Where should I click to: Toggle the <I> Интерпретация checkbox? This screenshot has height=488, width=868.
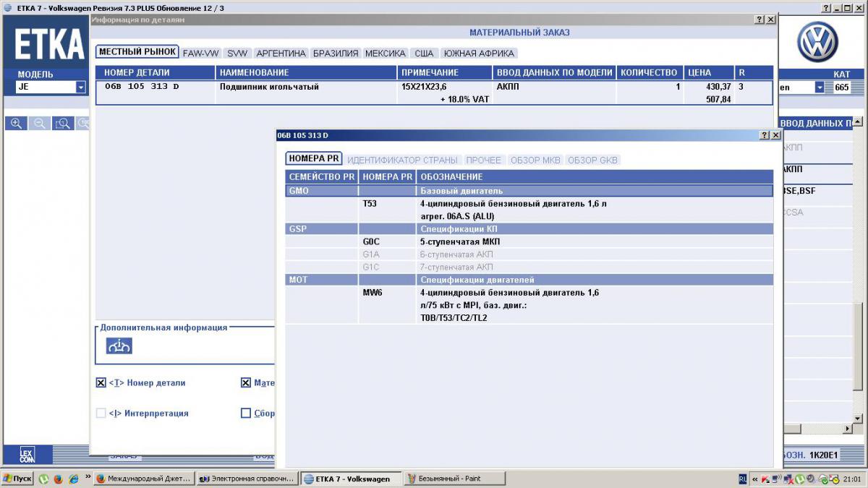pyautogui.click(x=101, y=414)
